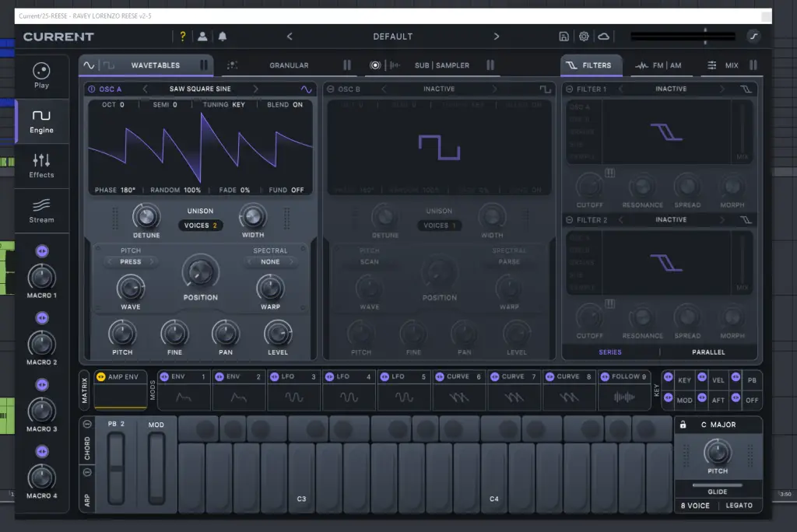Open the Stream page in sidebar
Image resolution: width=797 pixels, height=532 pixels.
41,211
